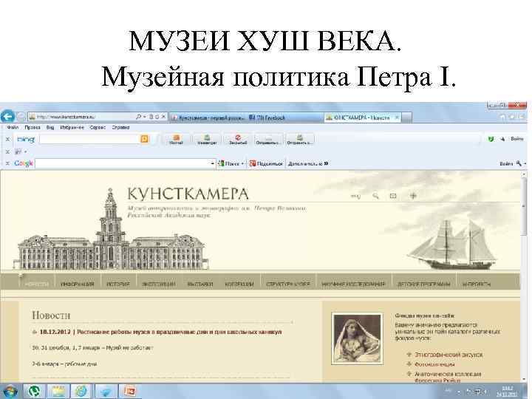Click the Почта toolbar button
Screen dimensions: 532x399
pos(176,139)
